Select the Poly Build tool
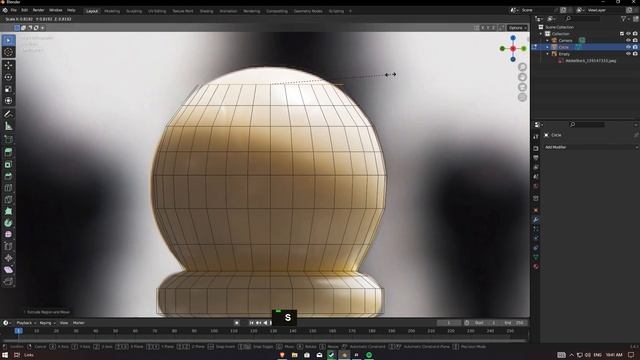This screenshot has height=360, width=640. (9, 211)
